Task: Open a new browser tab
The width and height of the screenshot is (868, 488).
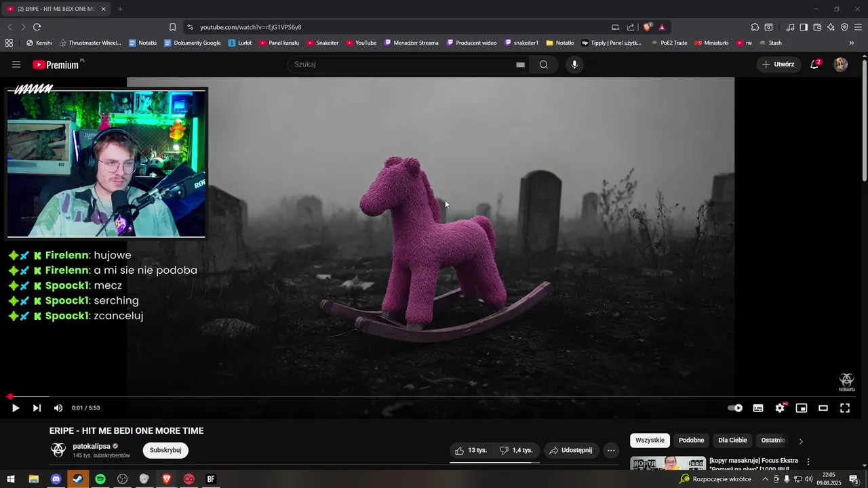Action: click(120, 9)
